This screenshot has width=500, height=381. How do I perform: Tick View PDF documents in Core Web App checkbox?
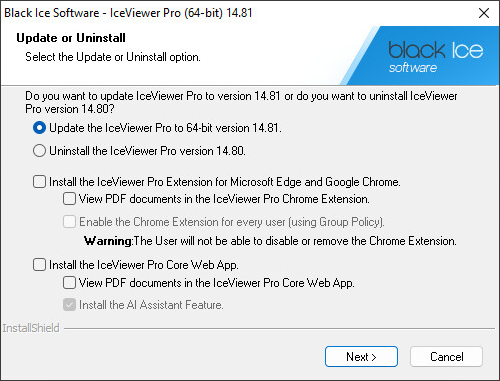69,283
